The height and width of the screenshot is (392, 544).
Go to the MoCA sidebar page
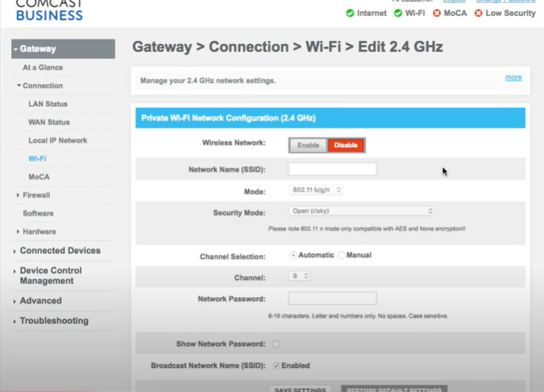click(39, 177)
